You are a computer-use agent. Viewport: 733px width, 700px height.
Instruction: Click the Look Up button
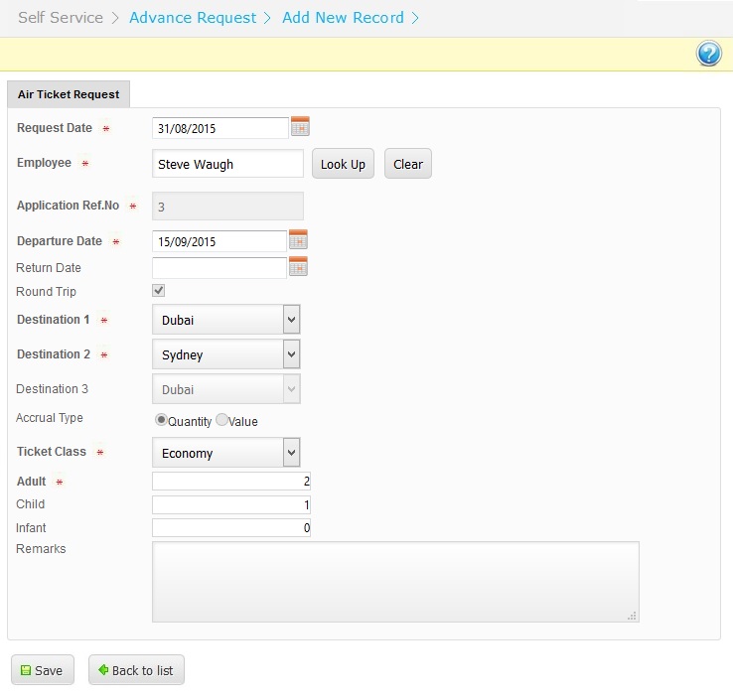[x=343, y=164]
